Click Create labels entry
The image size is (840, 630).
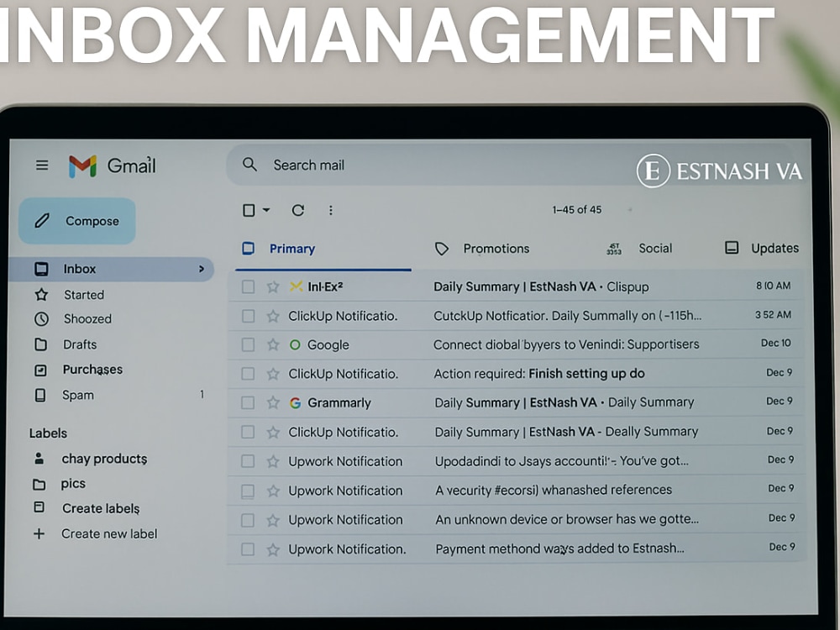pos(101,508)
